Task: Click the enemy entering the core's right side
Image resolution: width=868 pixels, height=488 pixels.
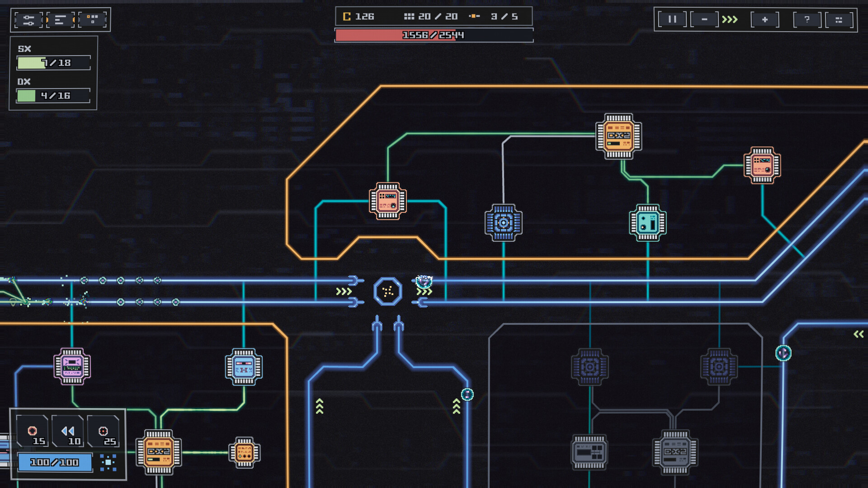Action: pos(424,282)
